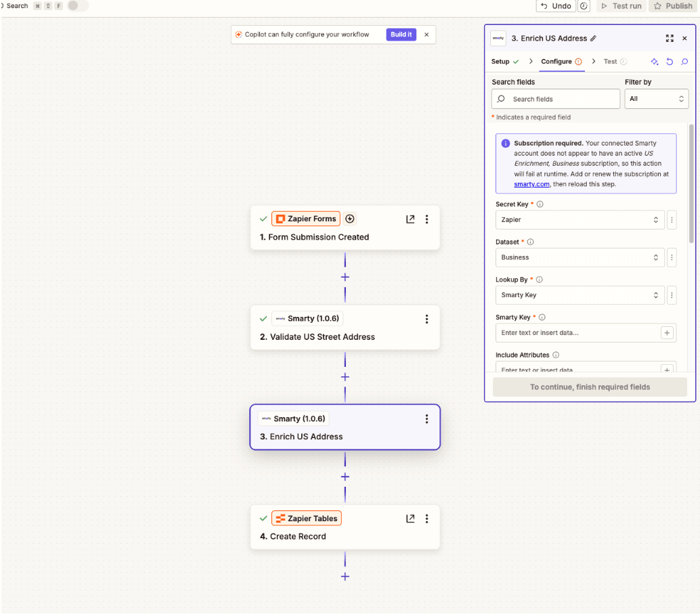This screenshot has height=614, width=700.
Task: Insert data into Smarty Key field
Action: pyautogui.click(x=667, y=332)
